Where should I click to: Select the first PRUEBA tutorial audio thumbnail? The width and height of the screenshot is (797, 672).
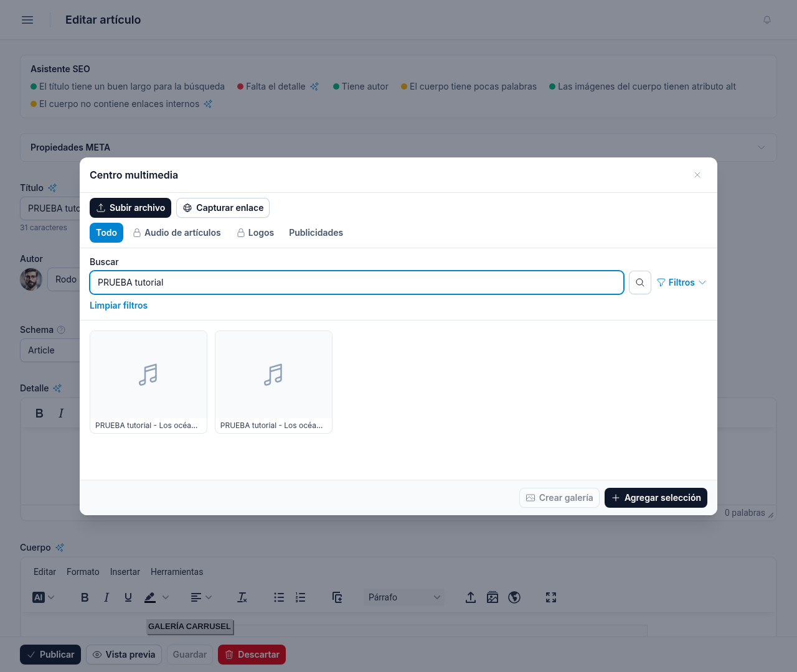pyautogui.click(x=148, y=382)
